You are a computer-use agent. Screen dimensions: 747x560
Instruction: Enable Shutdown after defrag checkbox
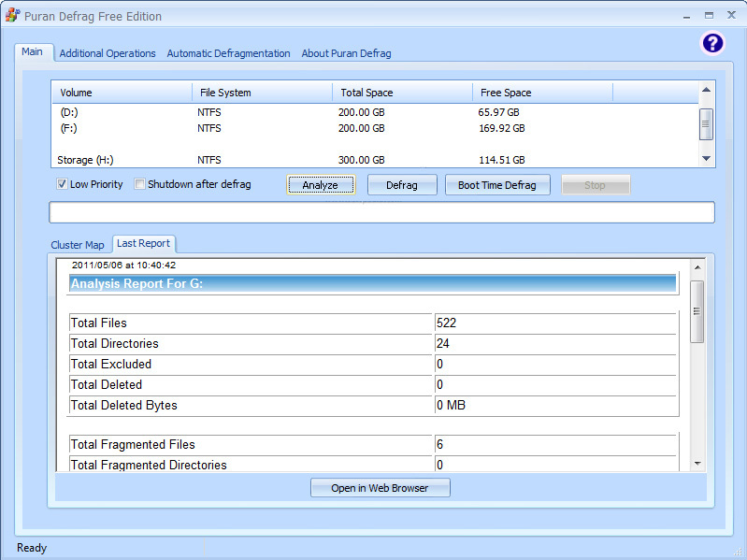click(139, 184)
